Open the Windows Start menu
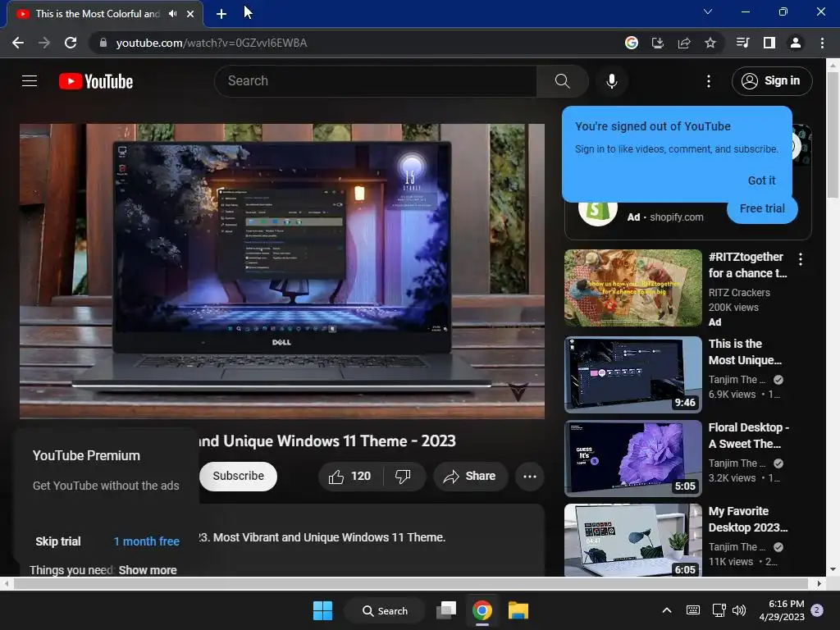Screen dimensions: 840x630 pyautogui.click(x=322, y=610)
